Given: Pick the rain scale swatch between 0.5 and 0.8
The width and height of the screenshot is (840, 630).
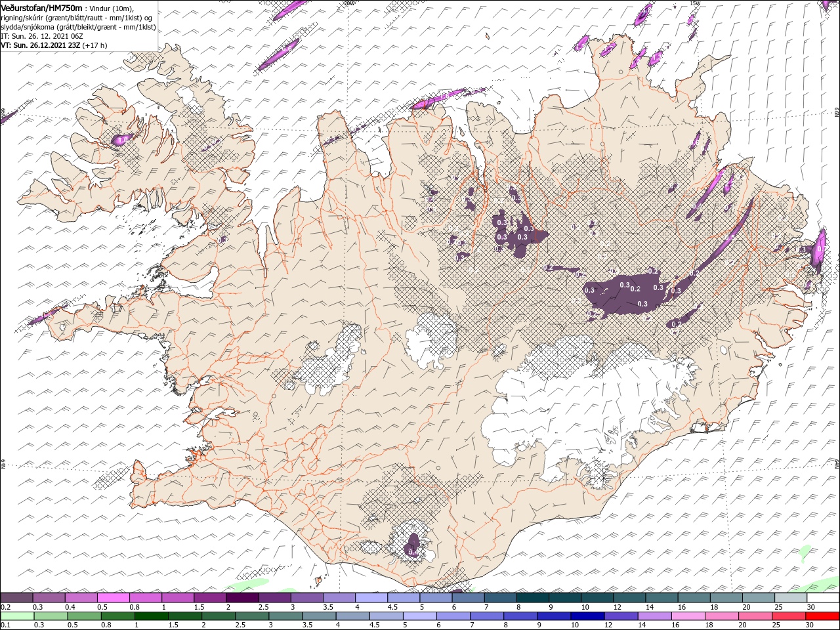Looking at the screenshot, I should click(x=84, y=616).
